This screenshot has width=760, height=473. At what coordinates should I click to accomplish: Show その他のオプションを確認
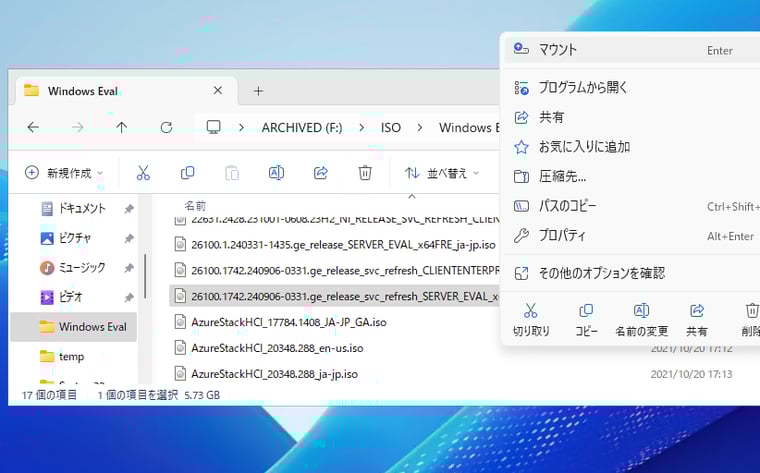click(x=632, y=273)
